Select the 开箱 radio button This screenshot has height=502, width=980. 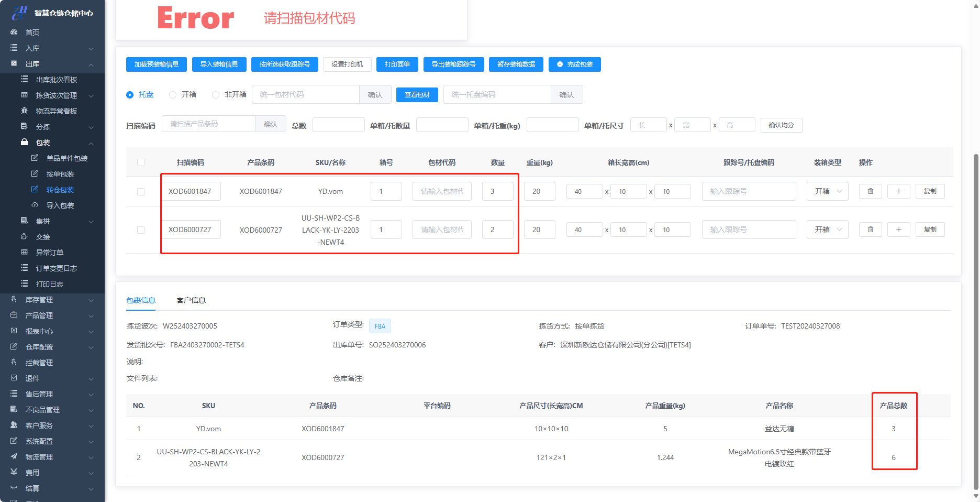(173, 95)
